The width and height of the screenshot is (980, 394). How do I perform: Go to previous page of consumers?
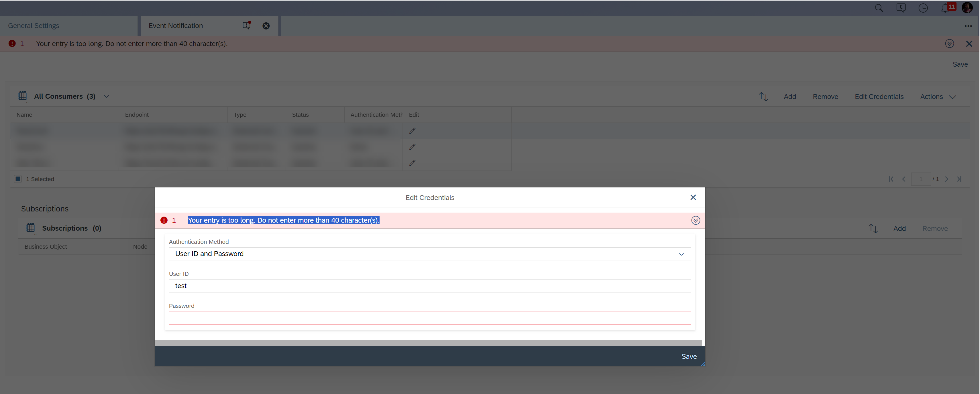click(x=904, y=179)
